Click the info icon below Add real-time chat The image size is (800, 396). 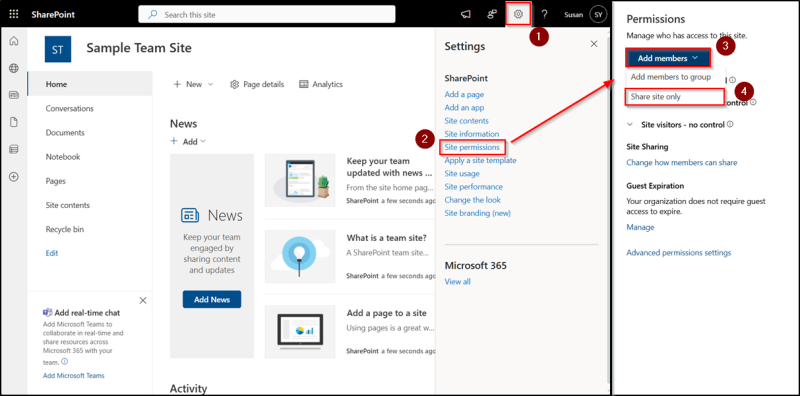tap(65, 361)
